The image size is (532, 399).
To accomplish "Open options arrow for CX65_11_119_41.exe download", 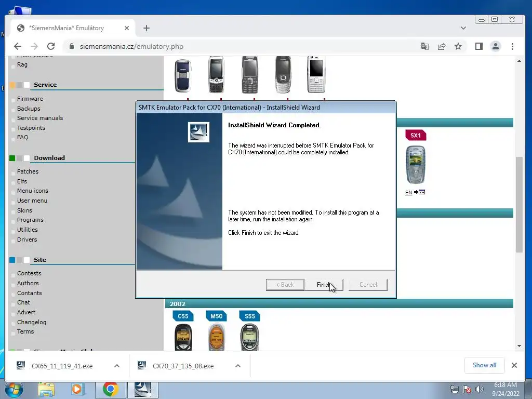I will pyautogui.click(x=117, y=366).
